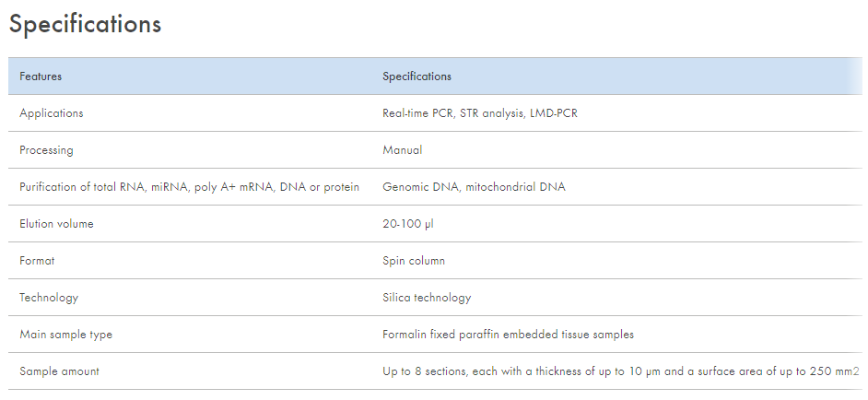The width and height of the screenshot is (868, 400).
Task: Select the Processing row label
Action: tap(46, 150)
